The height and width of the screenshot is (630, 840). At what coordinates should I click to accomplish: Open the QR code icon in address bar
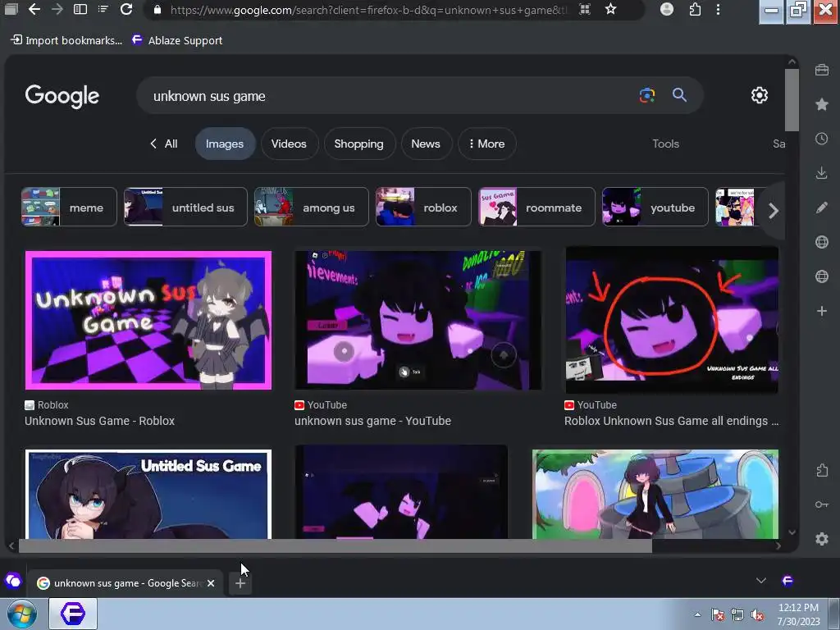point(585,9)
